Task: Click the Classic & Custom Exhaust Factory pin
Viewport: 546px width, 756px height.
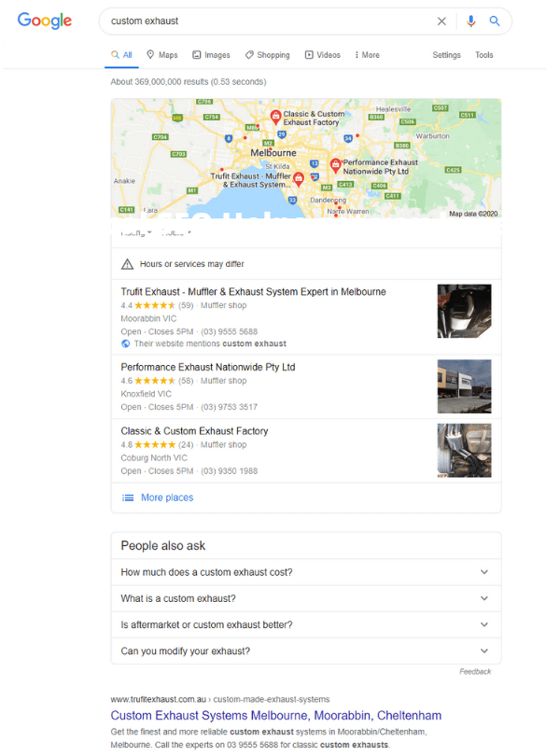Action: click(x=275, y=117)
